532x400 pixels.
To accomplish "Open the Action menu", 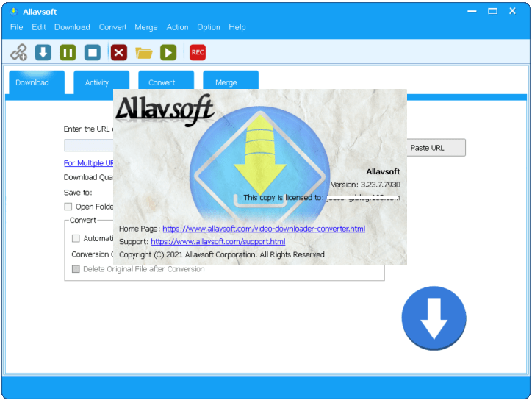I will (177, 27).
